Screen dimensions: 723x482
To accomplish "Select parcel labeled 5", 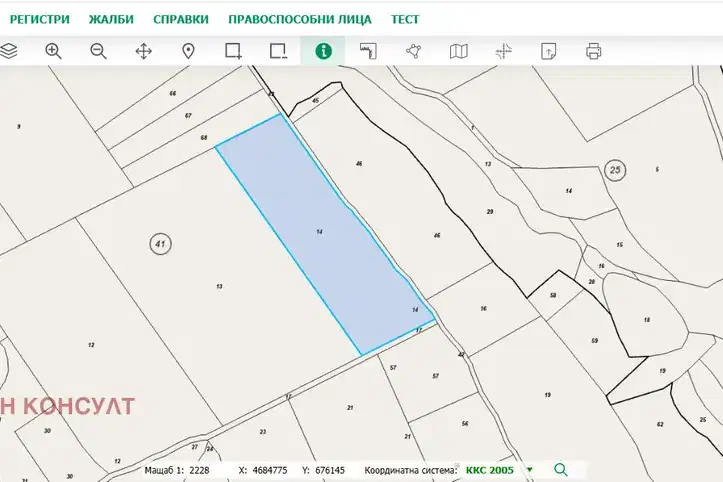I will click(x=657, y=169).
